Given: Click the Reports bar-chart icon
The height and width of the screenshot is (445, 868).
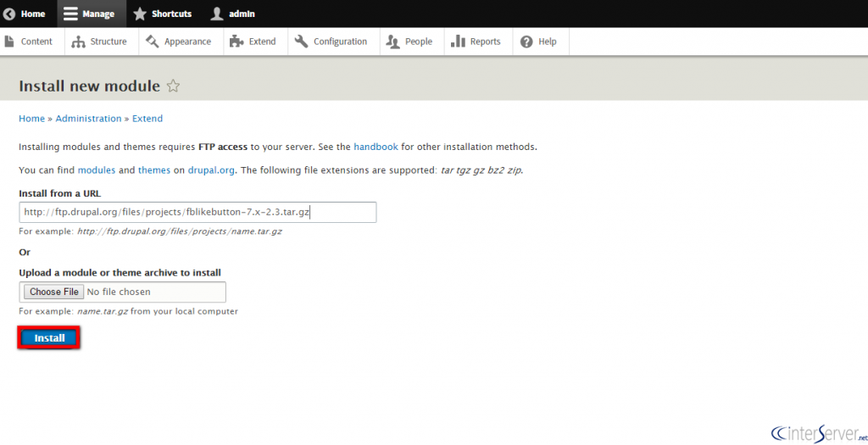Looking at the screenshot, I should (x=458, y=42).
